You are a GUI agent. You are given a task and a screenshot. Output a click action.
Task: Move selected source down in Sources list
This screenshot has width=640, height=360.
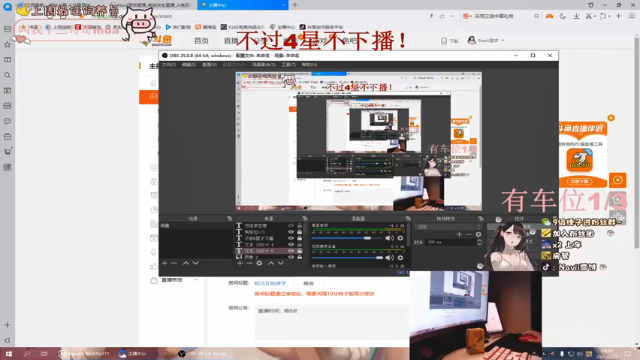point(281,263)
